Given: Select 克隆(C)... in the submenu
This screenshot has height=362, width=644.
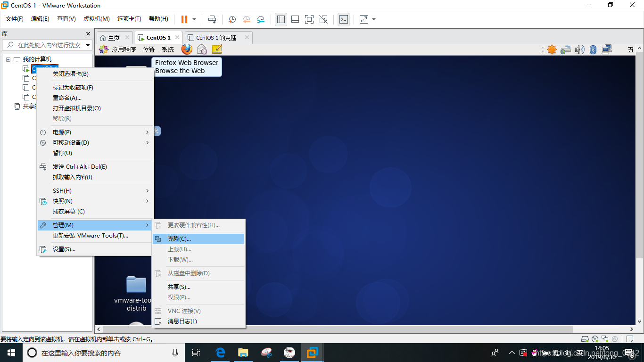Looking at the screenshot, I should tap(198, 239).
